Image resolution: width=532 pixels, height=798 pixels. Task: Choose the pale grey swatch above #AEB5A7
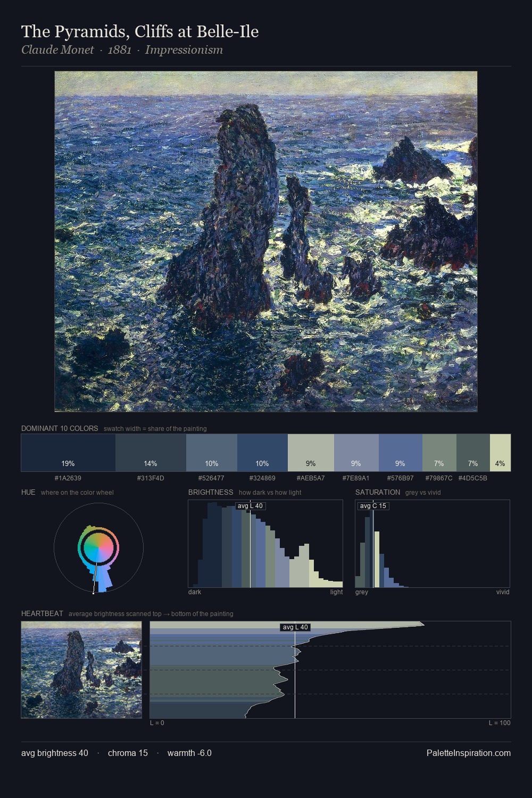[x=311, y=453]
